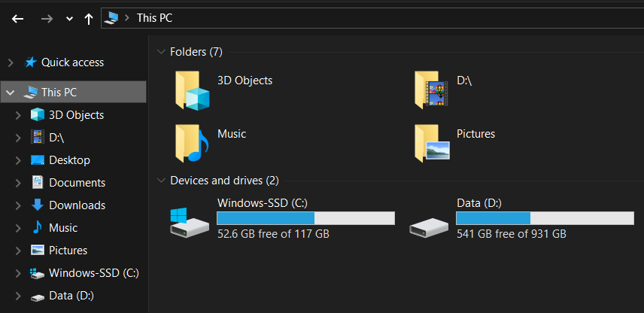Viewport: 644px width, 313px height.
Task: Click the This PC sidebar computer icon
Action: 30,93
